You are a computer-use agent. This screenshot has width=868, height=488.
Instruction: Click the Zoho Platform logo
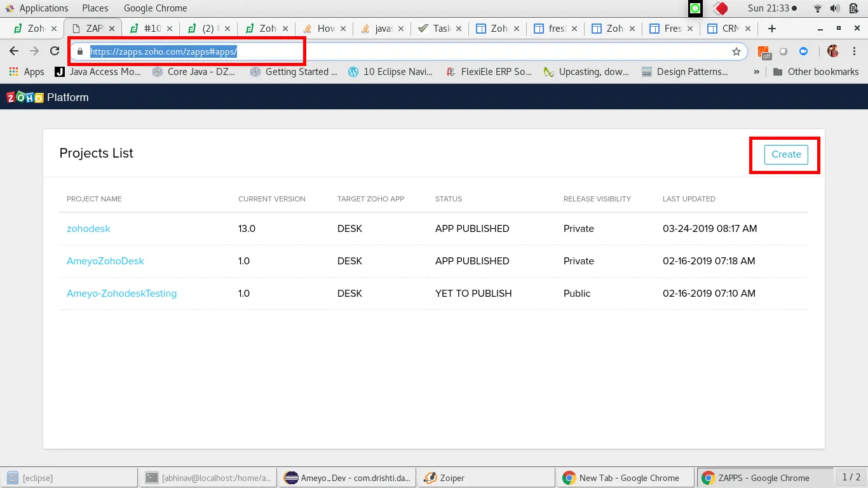pos(48,97)
